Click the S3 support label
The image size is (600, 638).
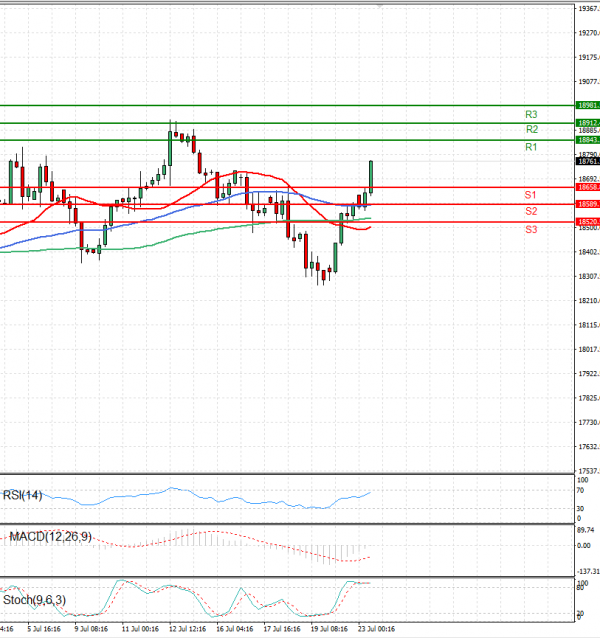tap(531, 229)
